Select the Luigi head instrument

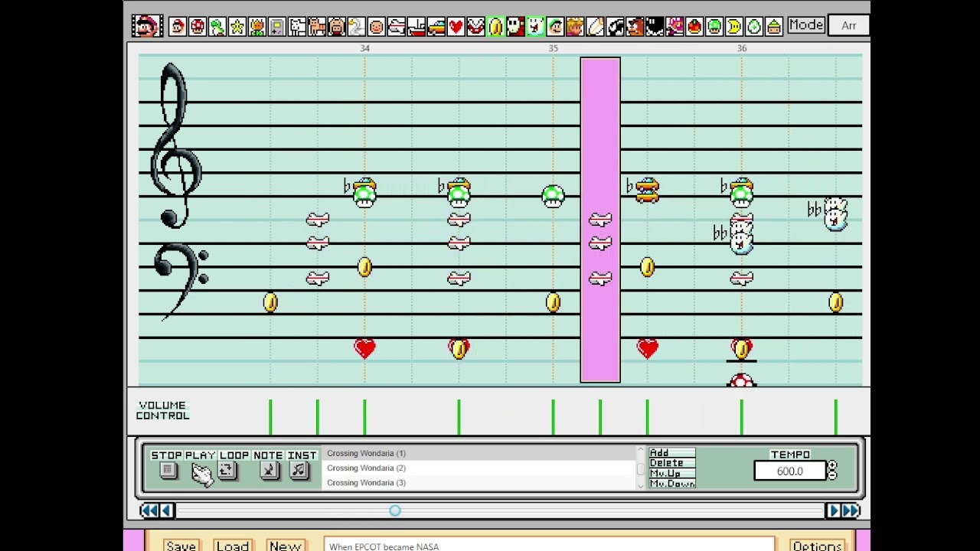556,27
